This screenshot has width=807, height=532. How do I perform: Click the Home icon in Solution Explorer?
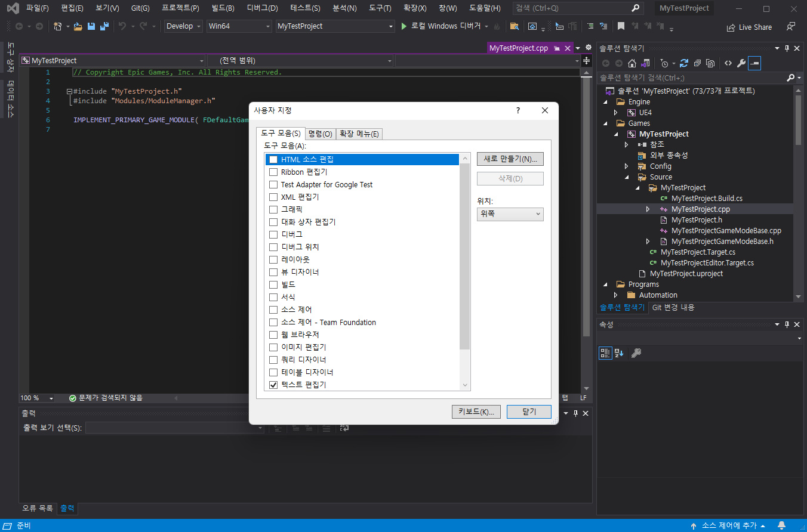point(632,63)
